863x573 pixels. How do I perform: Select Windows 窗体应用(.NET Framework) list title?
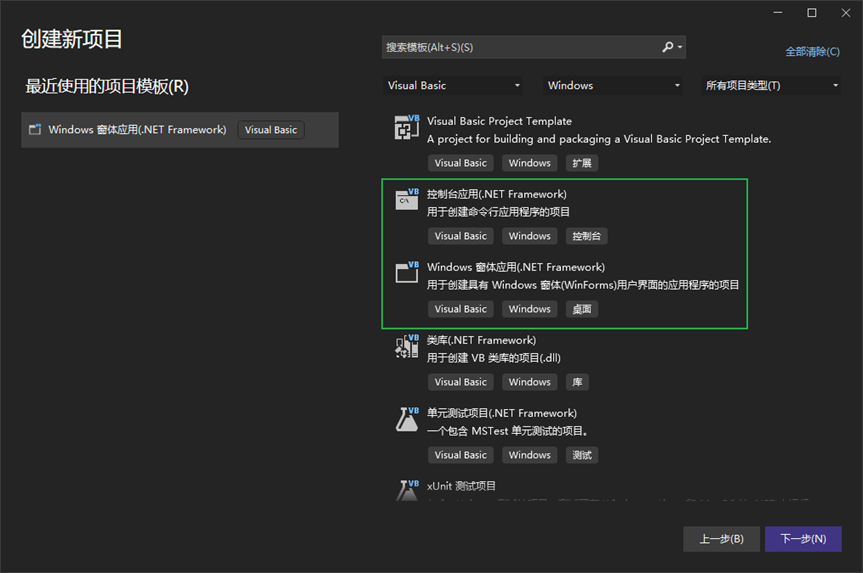coord(516,268)
